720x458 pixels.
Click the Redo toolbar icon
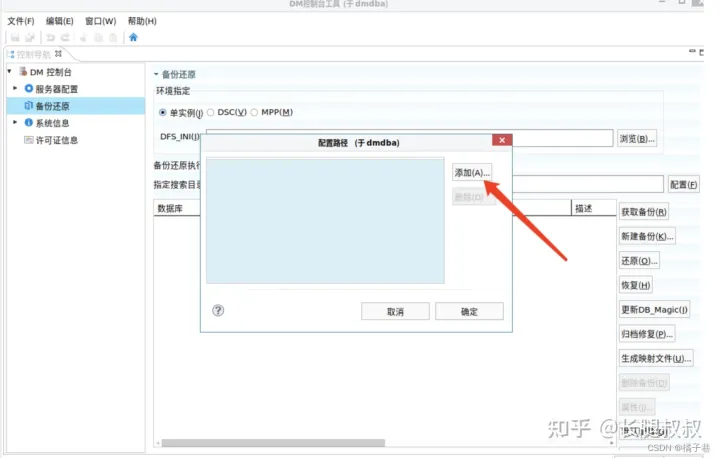click(x=65, y=37)
